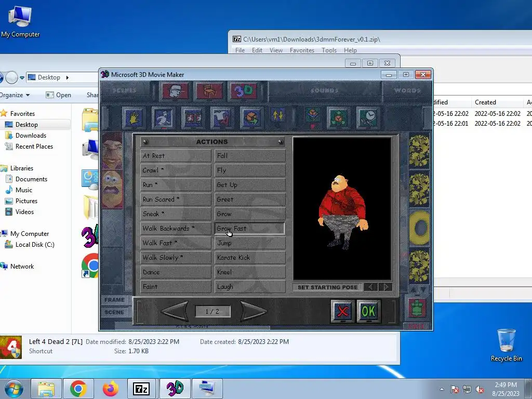Open Help menu in 7-Zip window

pos(350,50)
